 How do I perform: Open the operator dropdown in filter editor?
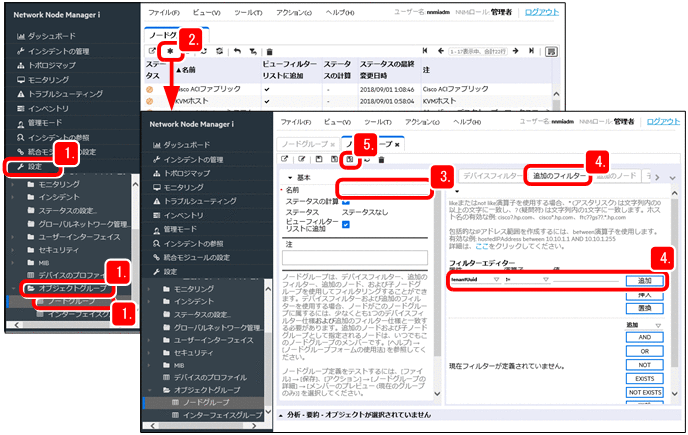tap(546, 280)
